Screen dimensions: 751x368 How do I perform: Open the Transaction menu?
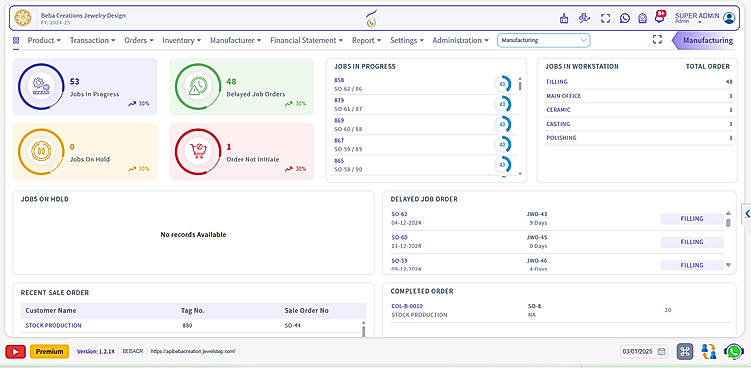point(92,40)
